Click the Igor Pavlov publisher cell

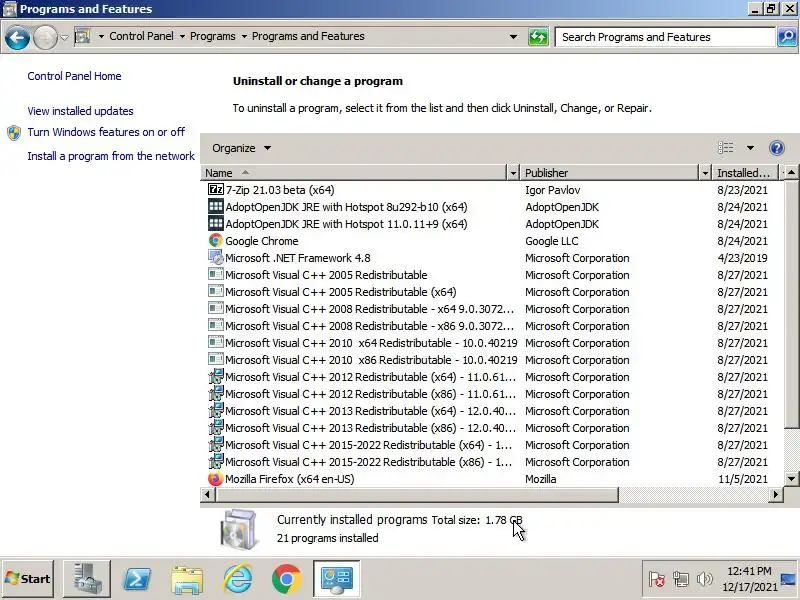pos(553,190)
